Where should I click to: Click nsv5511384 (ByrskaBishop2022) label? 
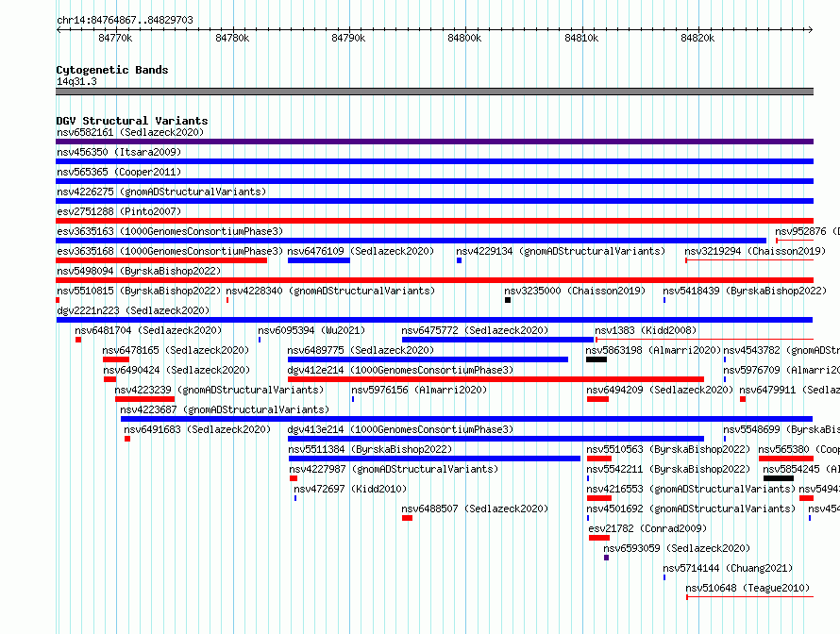pos(371,449)
